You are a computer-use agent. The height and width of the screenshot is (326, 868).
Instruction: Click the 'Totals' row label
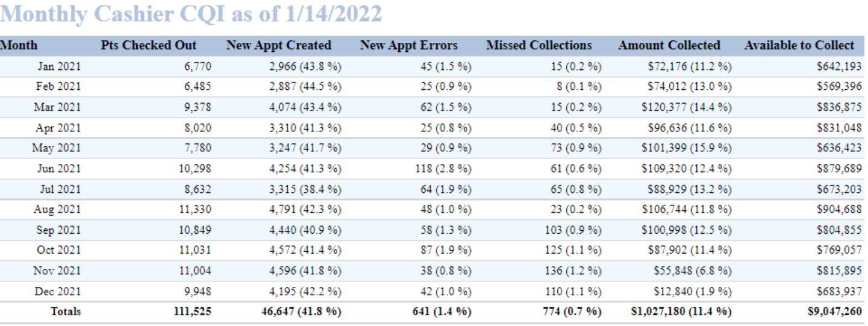[x=66, y=312]
